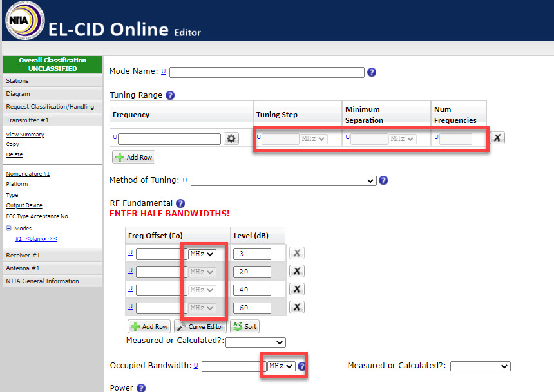554x392 pixels.
Task: Click the Tuning Range Frequency input
Action: 169,139
